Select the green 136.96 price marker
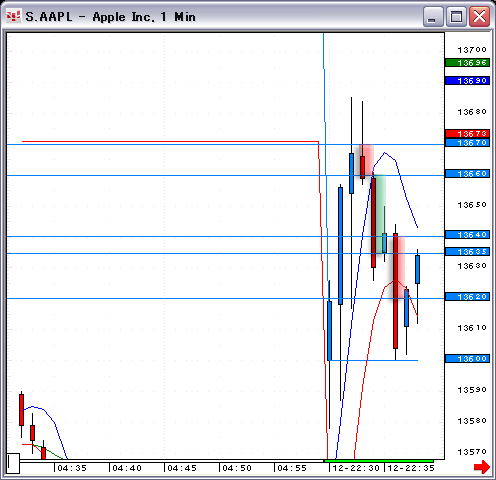 [x=467, y=63]
